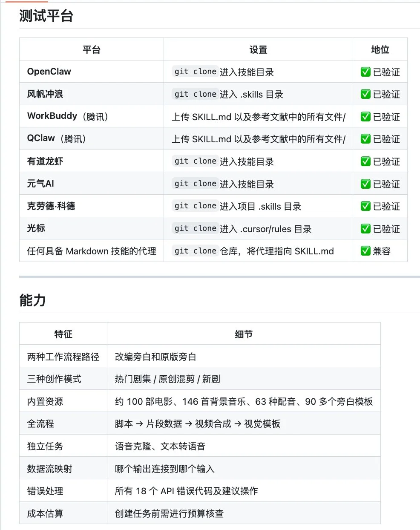Click the 任何具备 Markdown 技能的代理 cell
Image resolution: width=420 pixels, height=530 pixels.
(x=92, y=251)
